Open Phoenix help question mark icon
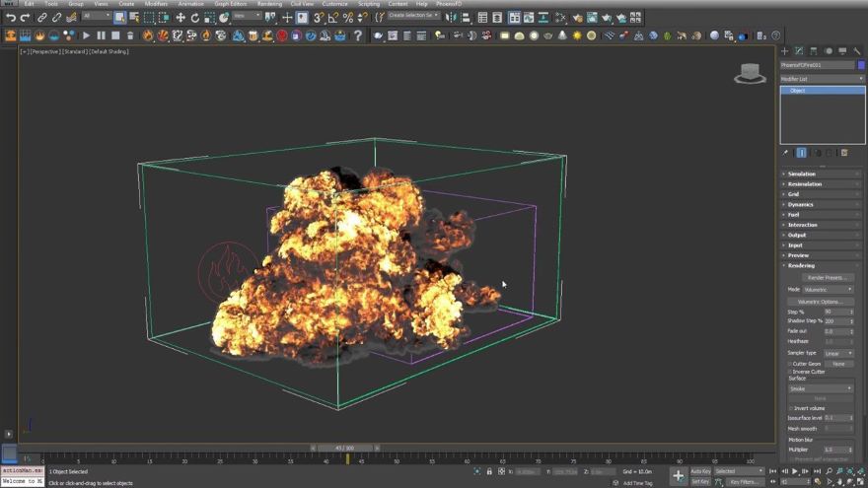Viewport: 868px width, 488px height. click(358, 35)
